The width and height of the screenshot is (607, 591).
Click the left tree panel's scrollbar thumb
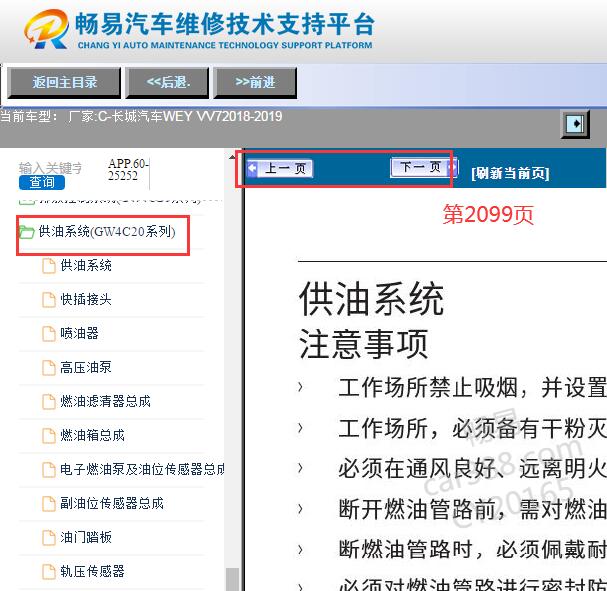pyautogui.click(x=232, y=579)
